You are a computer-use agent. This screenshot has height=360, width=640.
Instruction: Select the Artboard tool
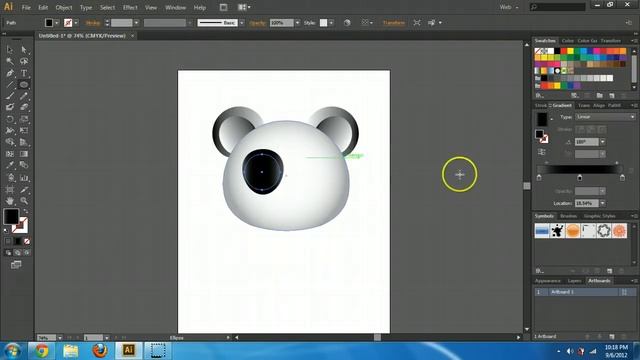tap(10, 190)
